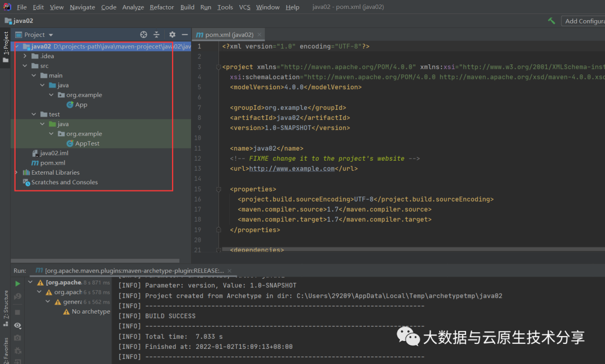Click warning icon beside No archetype
Image resolution: width=605 pixels, height=364 pixels.
pyautogui.click(x=66, y=311)
